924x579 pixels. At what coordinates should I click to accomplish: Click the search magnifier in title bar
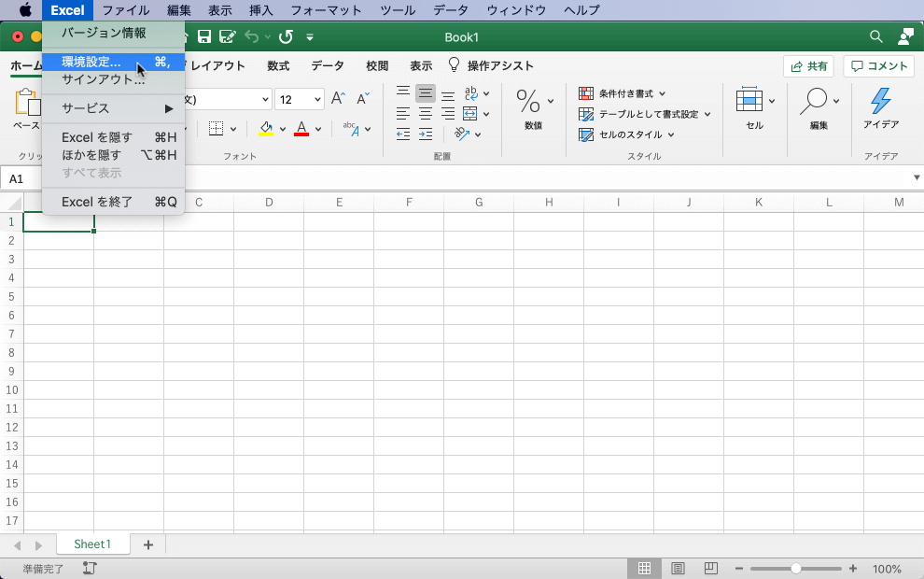click(876, 37)
